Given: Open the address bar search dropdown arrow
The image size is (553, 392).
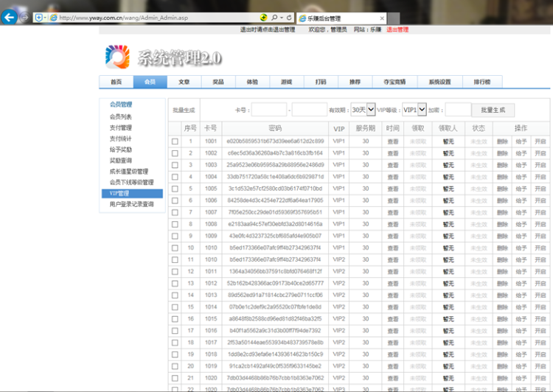Looking at the screenshot, I should pos(282,17).
